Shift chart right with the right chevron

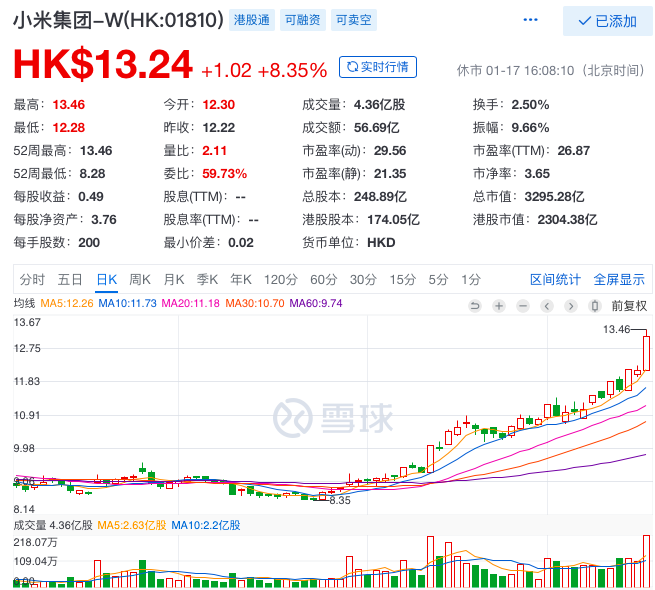click(571, 306)
